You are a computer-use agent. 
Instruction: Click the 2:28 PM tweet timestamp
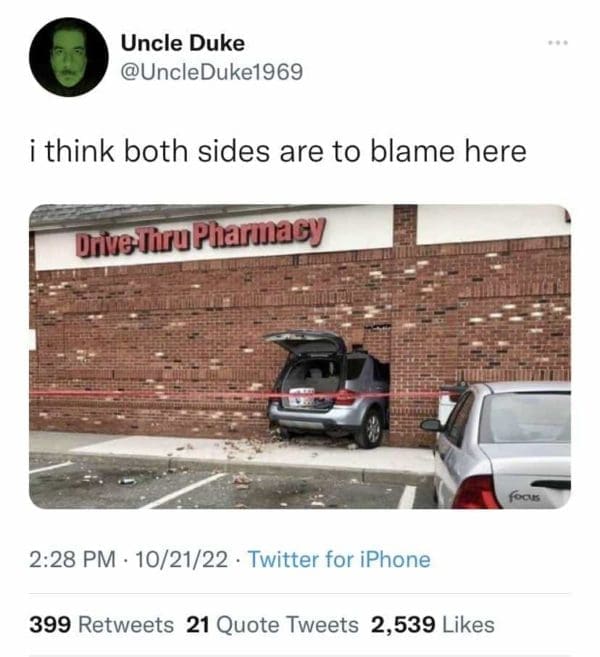[x=72, y=559]
